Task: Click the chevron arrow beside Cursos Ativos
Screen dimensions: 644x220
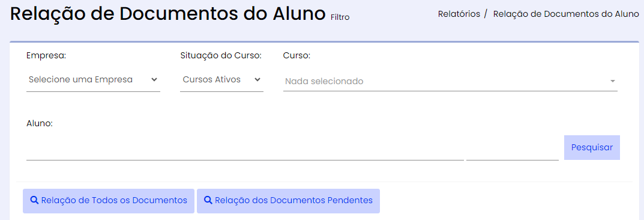Action: 257,79
